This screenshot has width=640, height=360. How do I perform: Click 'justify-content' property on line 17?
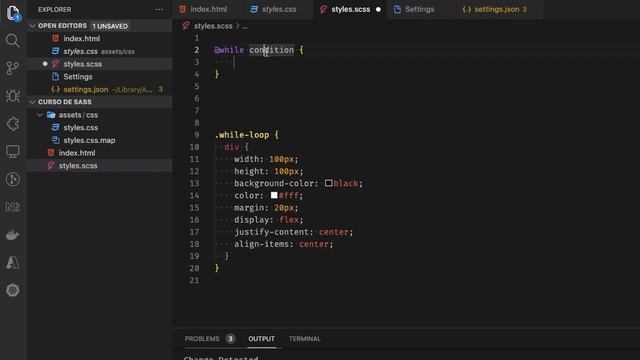pos(271,232)
